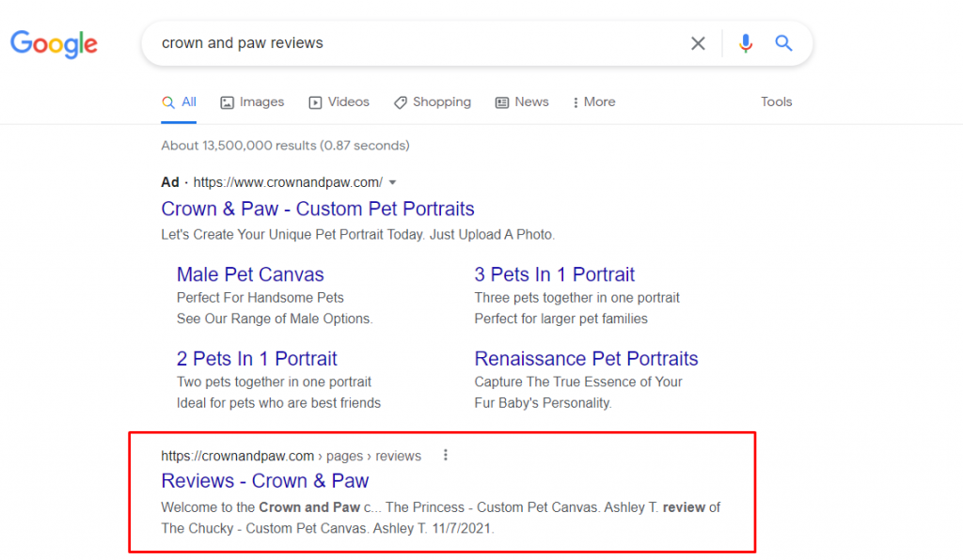Viewport: 963px width, 560px height.
Task: Switch to the Images tab
Action: [252, 102]
